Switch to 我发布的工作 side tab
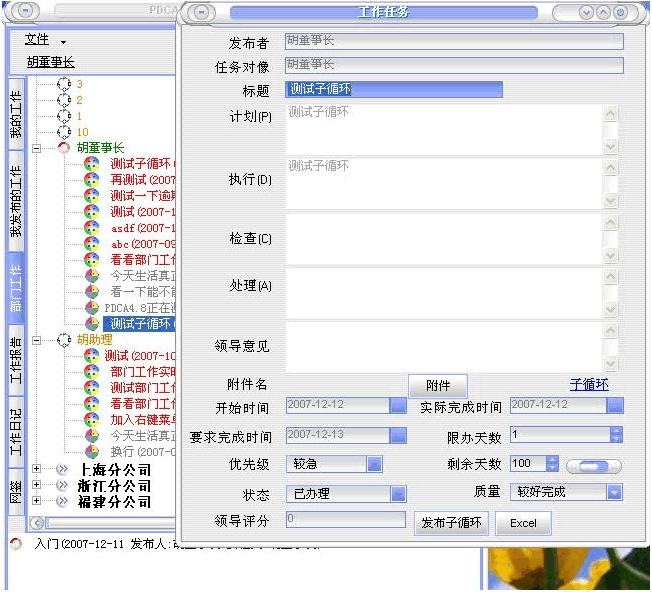Image resolution: width=652 pixels, height=592 pixels. pos(15,201)
